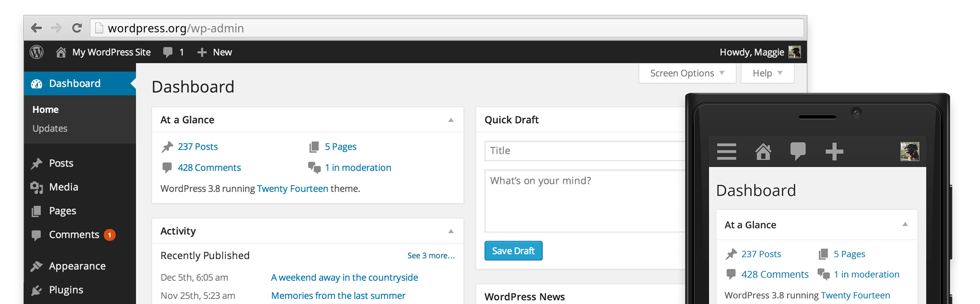Click the Comments bubble icon in sidebar

[x=36, y=235]
